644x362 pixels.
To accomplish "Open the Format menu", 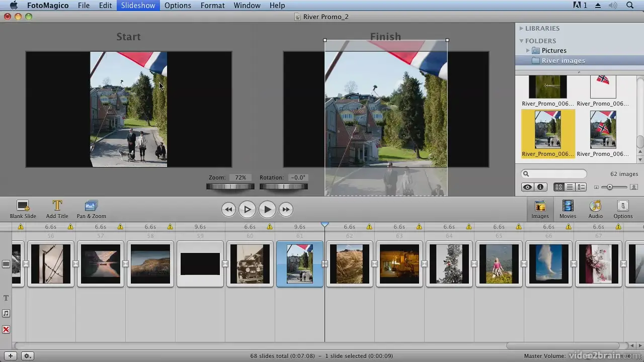I will click(x=212, y=6).
